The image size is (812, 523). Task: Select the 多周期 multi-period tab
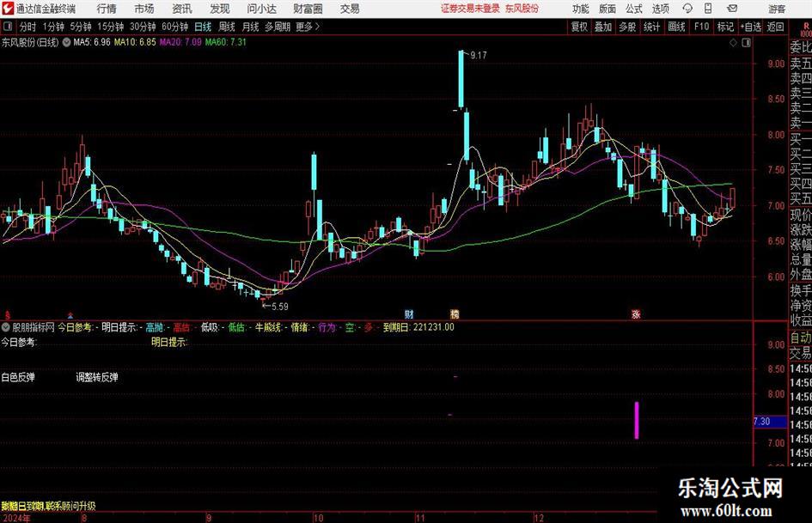[277, 27]
